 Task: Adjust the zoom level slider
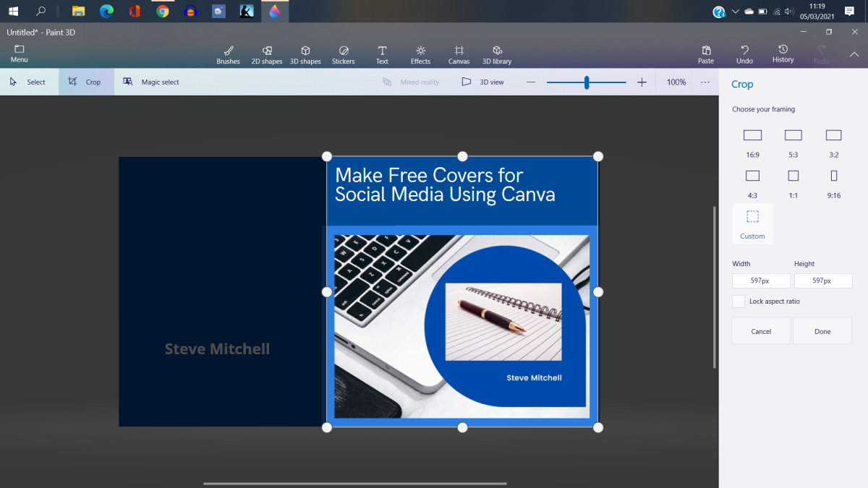tap(586, 82)
